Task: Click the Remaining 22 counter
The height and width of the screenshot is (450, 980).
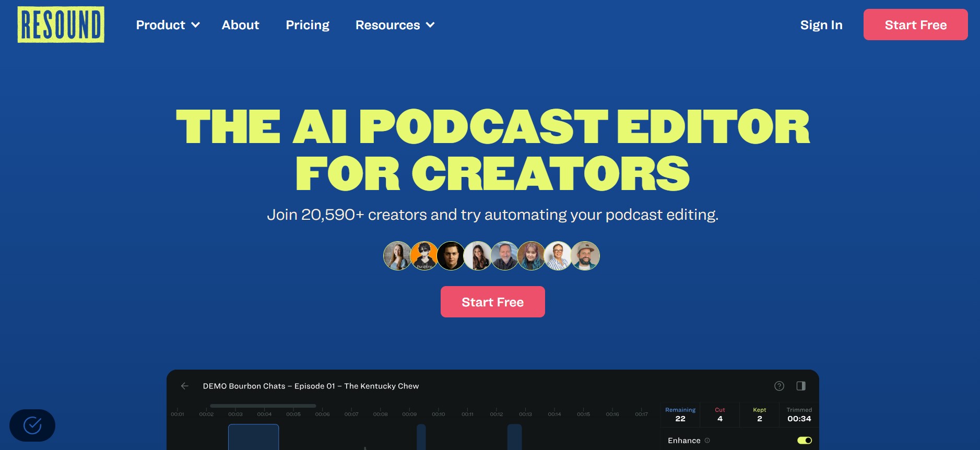Action: tap(680, 415)
